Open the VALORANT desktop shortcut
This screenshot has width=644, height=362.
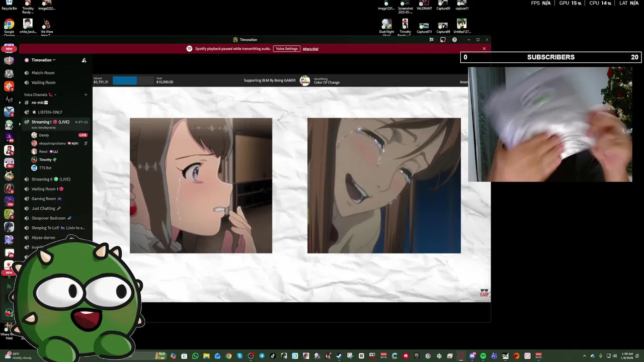(x=424, y=6)
